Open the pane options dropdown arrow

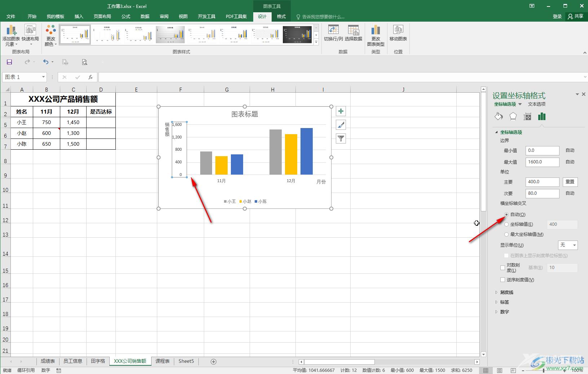577,94
